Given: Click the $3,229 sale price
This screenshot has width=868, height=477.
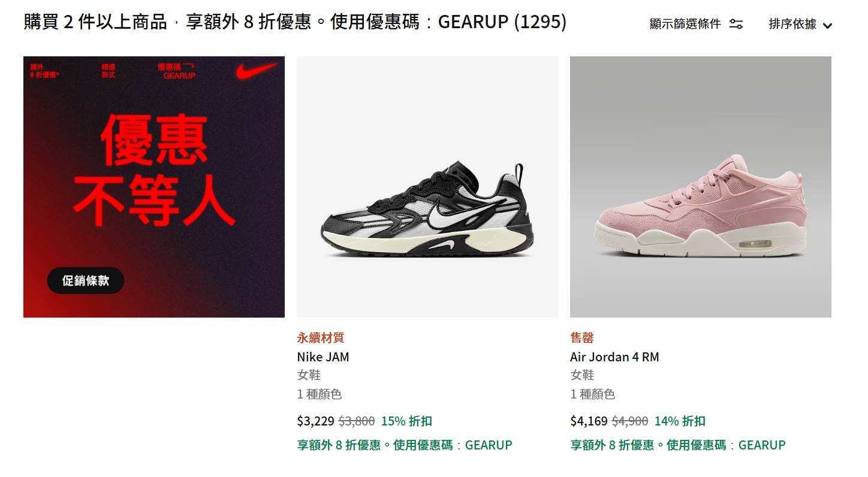Looking at the screenshot, I should (315, 421).
